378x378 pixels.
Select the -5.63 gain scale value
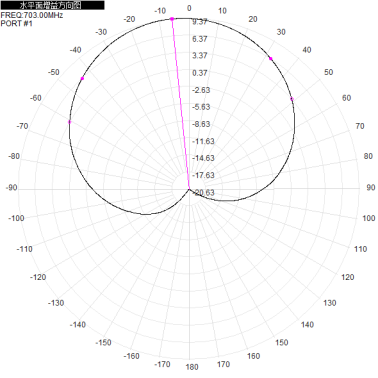[201, 107]
